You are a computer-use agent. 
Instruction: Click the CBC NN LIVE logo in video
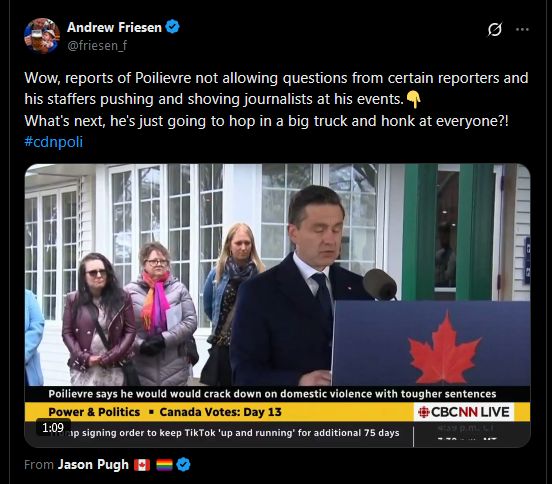click(x=464, y=412)
